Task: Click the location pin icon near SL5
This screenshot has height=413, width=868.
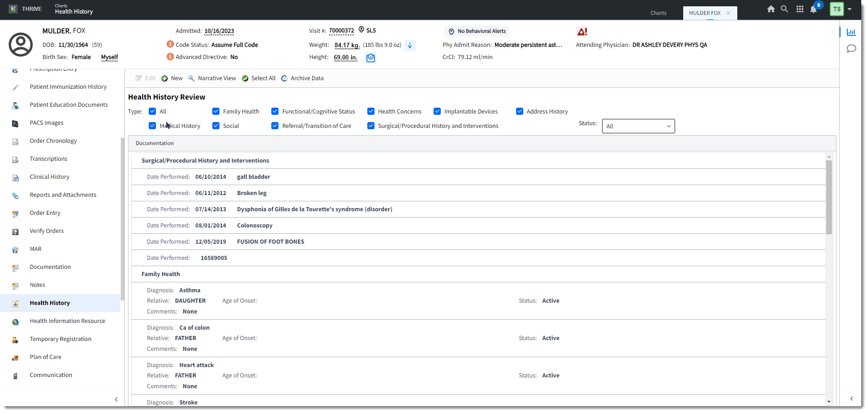Action: click(x=361, y=30)
